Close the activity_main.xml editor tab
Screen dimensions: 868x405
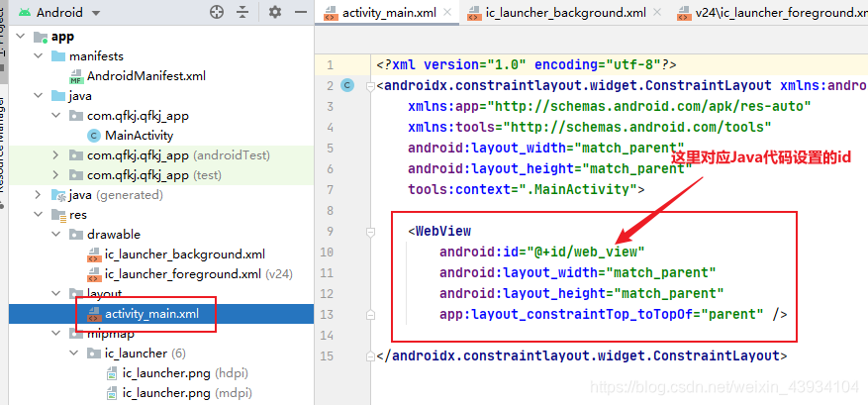point(448,12)
